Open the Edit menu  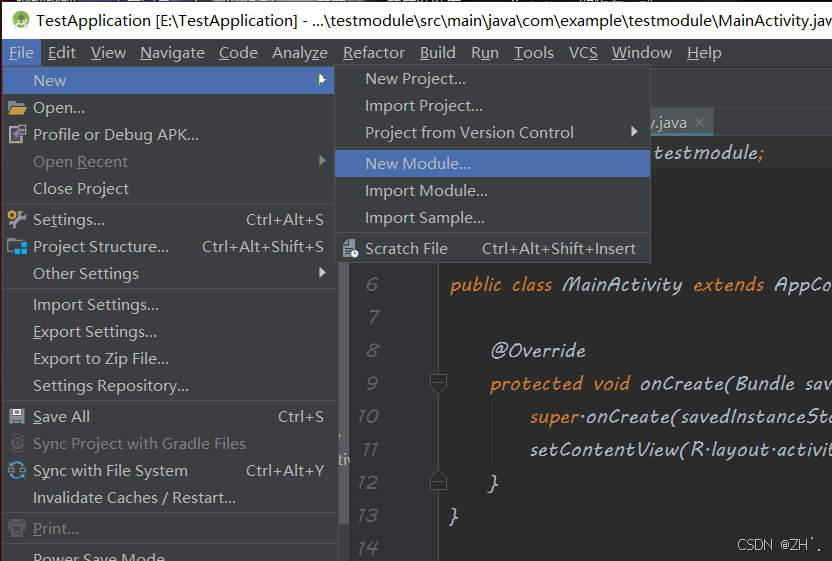(x=62, y=53)
